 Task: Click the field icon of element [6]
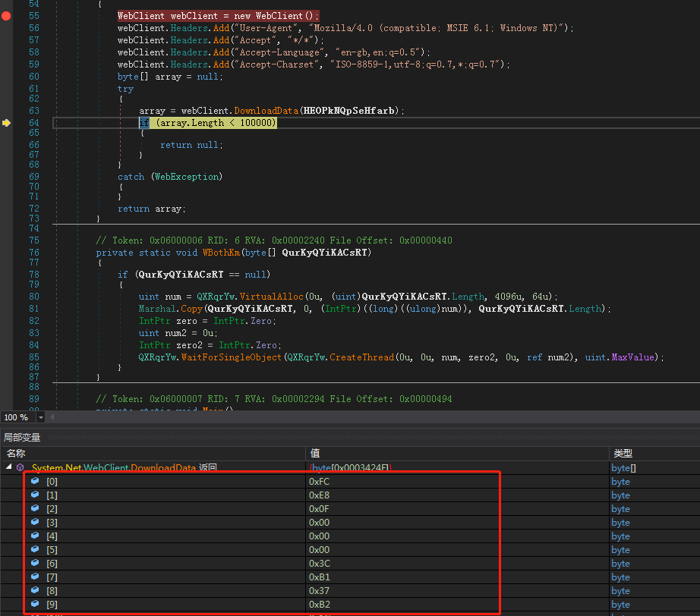point(35,563)
